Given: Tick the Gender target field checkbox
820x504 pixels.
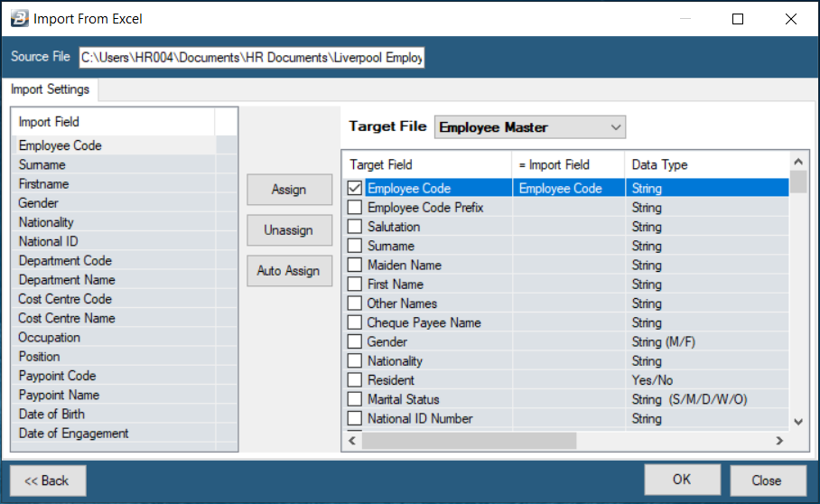Looking at the screenshot, I should [x=355, y=341].
